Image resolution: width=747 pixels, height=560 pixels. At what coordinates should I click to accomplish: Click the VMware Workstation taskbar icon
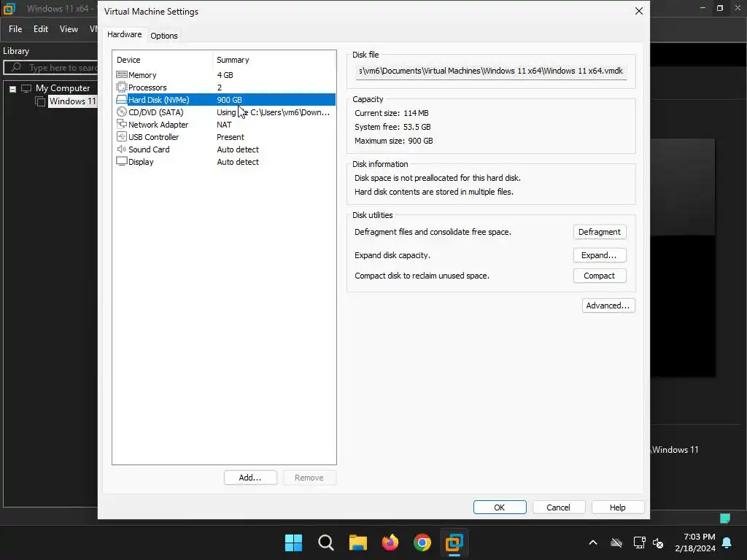(454, 542)
